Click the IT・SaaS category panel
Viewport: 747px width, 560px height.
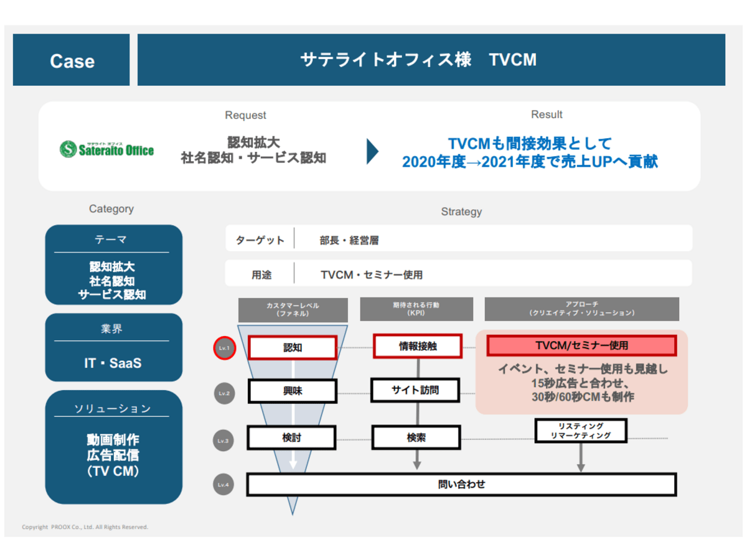click(x=113, y=347)
